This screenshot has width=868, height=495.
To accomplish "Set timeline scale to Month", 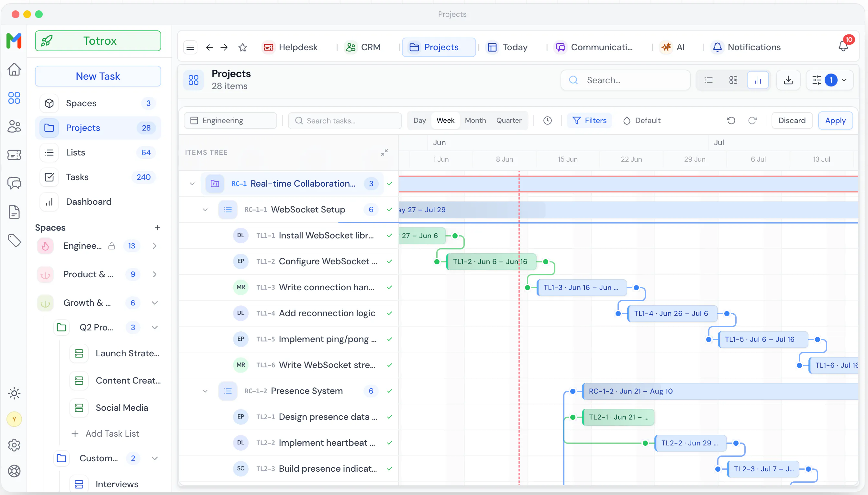I will click(x=475, y=121).
